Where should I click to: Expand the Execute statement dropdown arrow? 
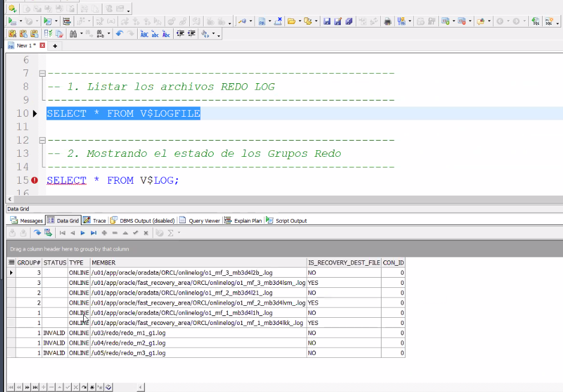[20, 22]
